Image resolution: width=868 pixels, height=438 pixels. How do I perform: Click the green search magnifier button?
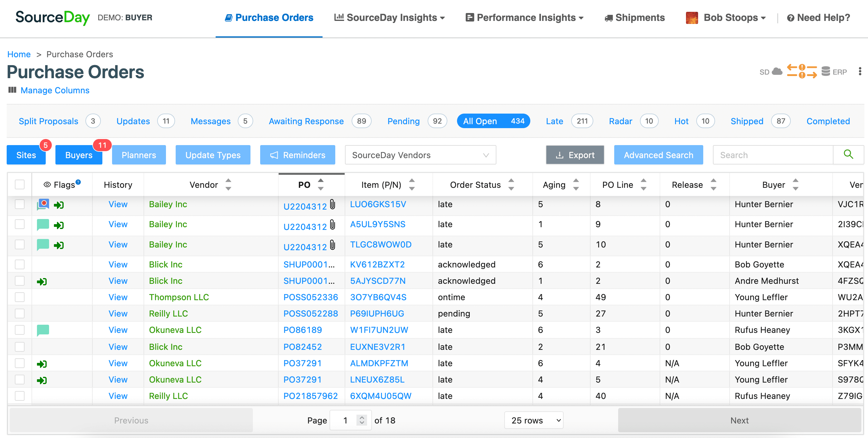pos(848,155)
